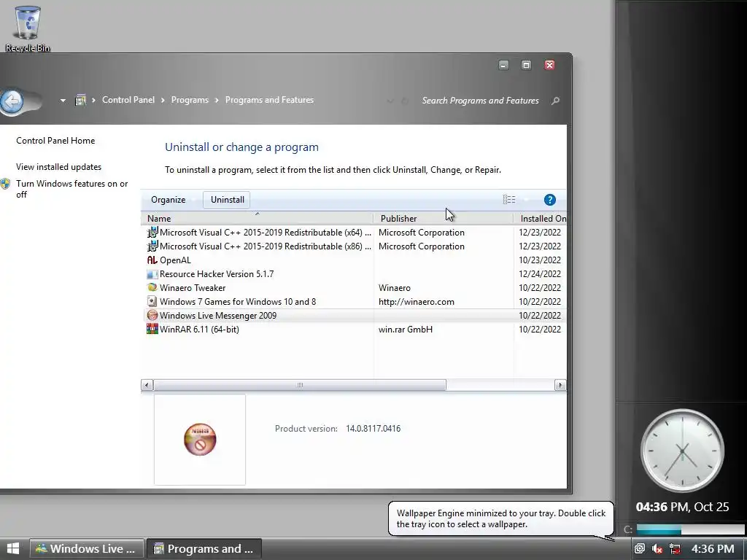Open the Organize menu
The width and height of the screenshot is (747, 560).
(169, 200)
